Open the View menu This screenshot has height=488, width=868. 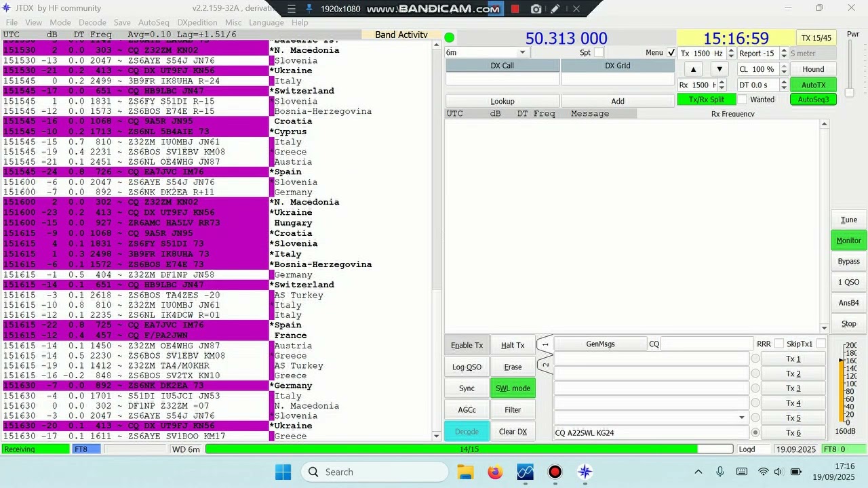coord(34,22)
